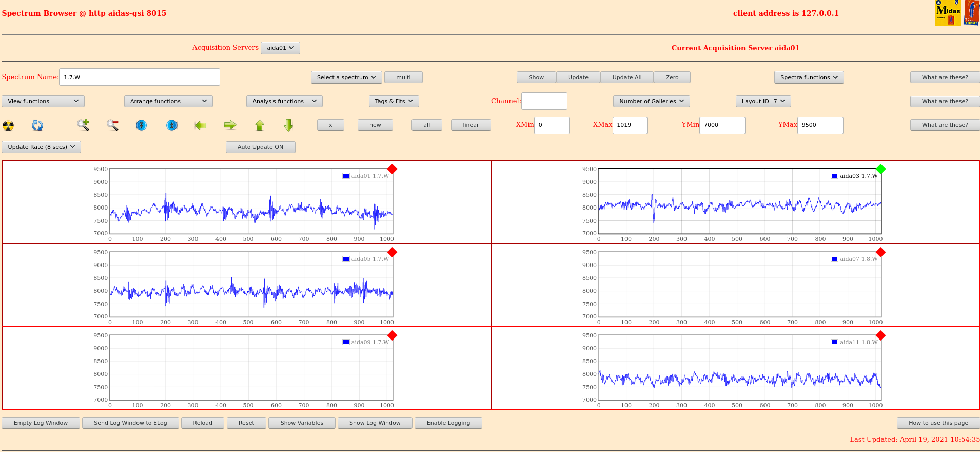
Task: Click the blue double down-arrow circle icon
Action: click(141, 125)
